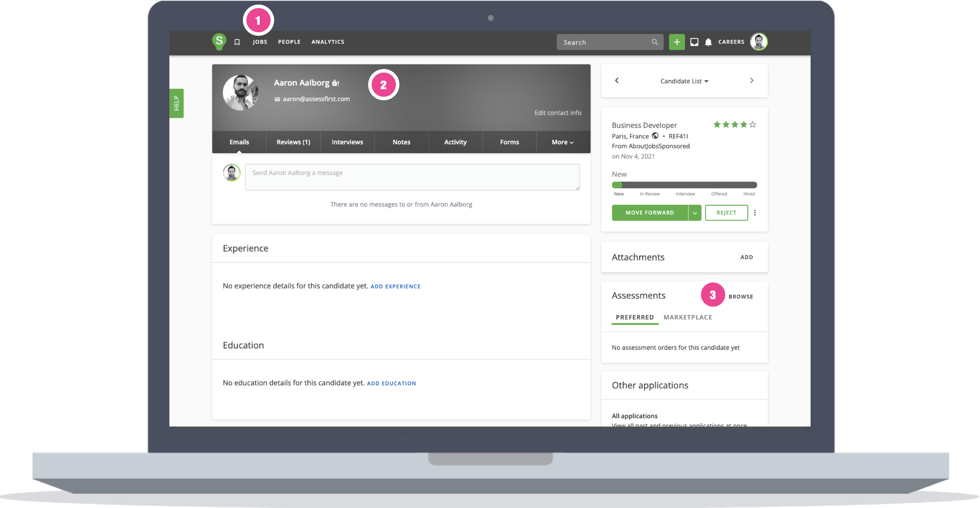Click the Add Experience link
The height and width of the screenshot is (508, 980).
pyautogui.click(x=395, y=287)
